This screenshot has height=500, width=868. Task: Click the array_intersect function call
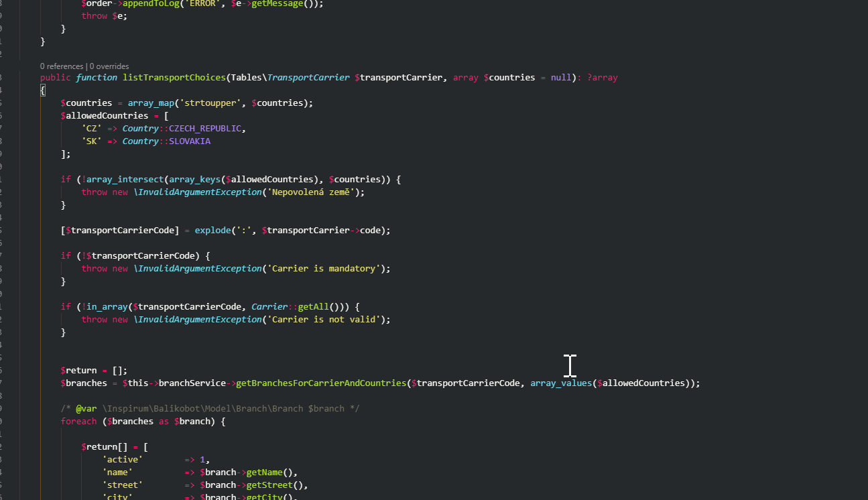pyautogui.click(x=125, y=180)
